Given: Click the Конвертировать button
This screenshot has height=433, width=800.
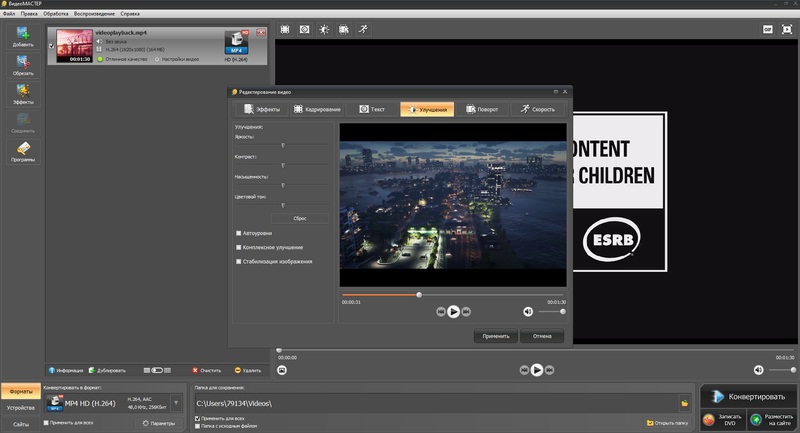Looking at the screenshot, I should click(748, 397).
